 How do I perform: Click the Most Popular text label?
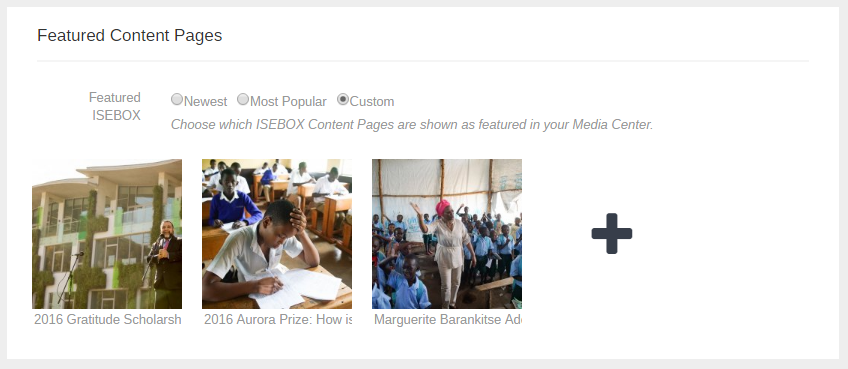[288, 101]
